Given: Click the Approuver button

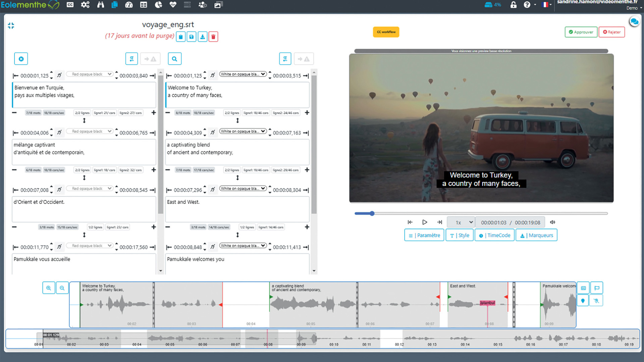Looking at the screenshot, I should 581,32.
